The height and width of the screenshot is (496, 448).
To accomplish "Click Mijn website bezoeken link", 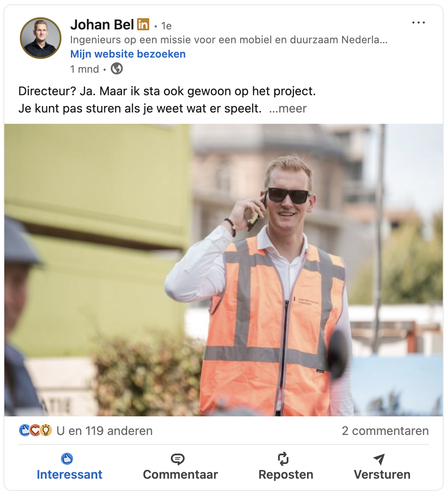I will [x=128, y=54].
